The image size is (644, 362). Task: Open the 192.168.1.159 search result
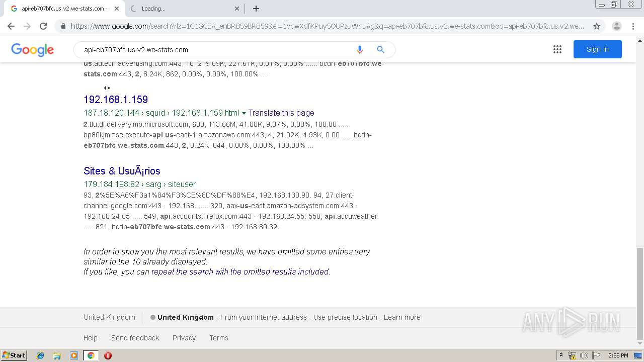[116, 100]
